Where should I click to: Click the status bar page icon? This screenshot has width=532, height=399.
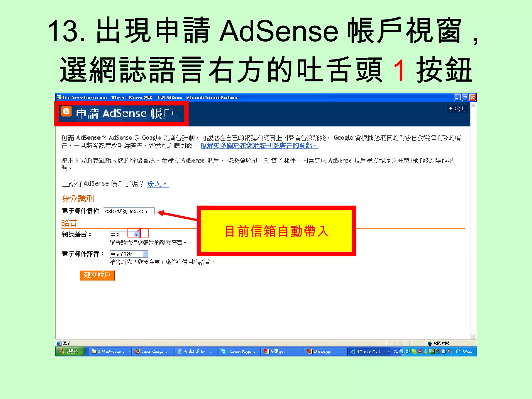(x=59, y=343)
